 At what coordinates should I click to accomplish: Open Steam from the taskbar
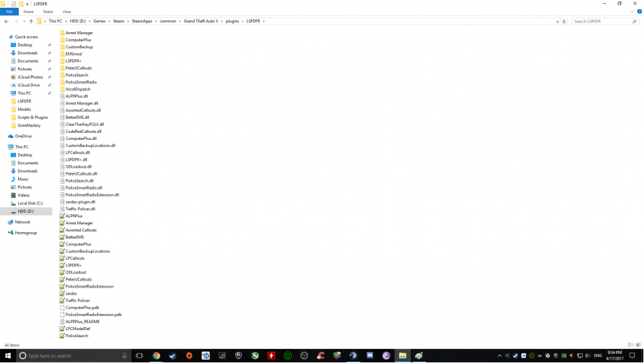coord(173,356)
